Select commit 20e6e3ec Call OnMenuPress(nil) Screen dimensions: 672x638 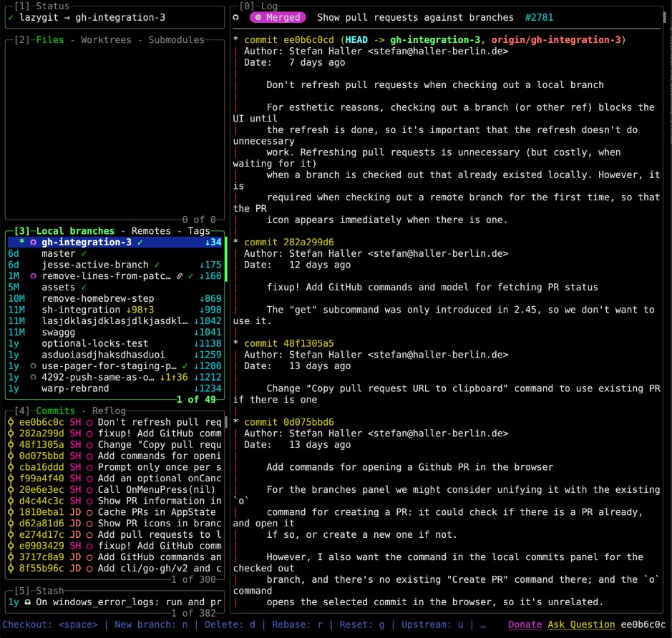(115, 489)
